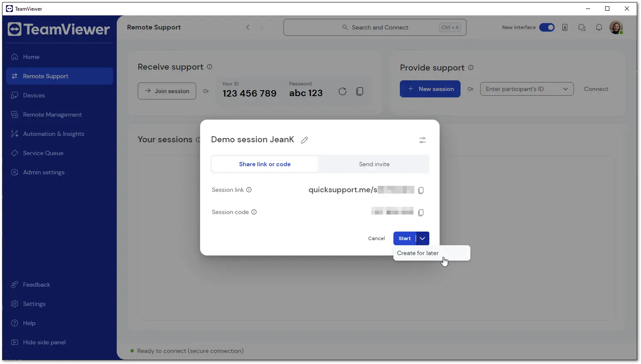Click the Automation & Insights icon
This screenshot has height=364, width=641.
15,134
